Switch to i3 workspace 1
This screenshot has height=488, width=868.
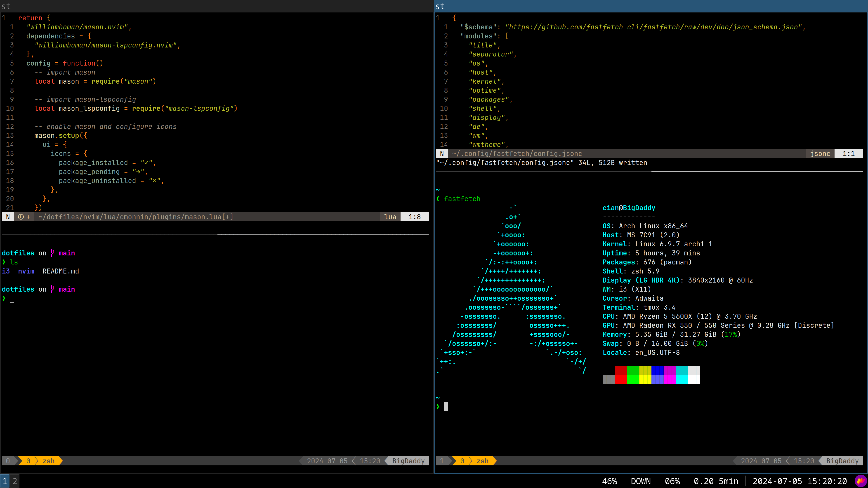(x=5, y=481)
